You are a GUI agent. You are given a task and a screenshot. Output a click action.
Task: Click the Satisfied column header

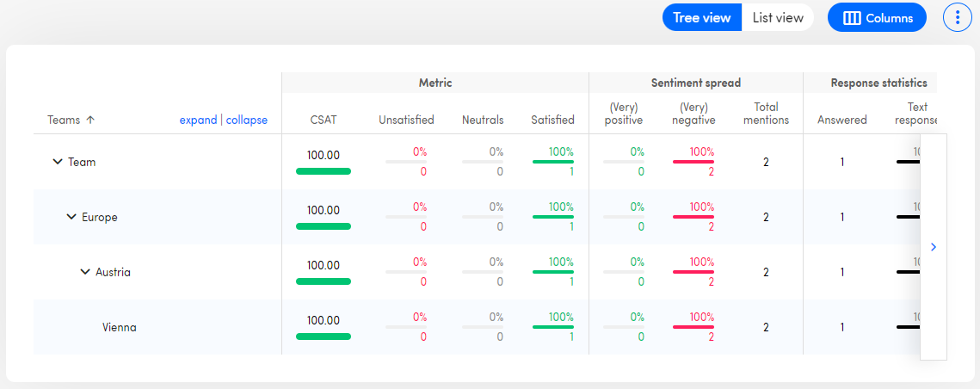tap(552, 120)
